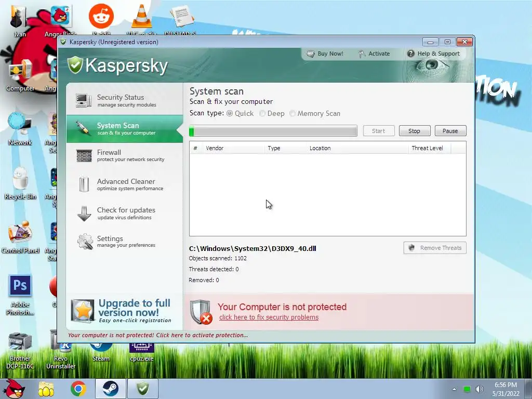Click the Threats detected: 0 text
Screen dimensions: 532x399
pos(214,269)
